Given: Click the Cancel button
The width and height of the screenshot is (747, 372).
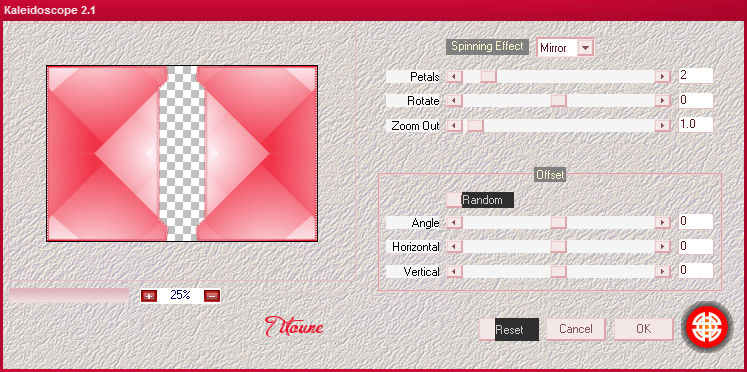Looking at the screenshot, I should pos(575,329).
